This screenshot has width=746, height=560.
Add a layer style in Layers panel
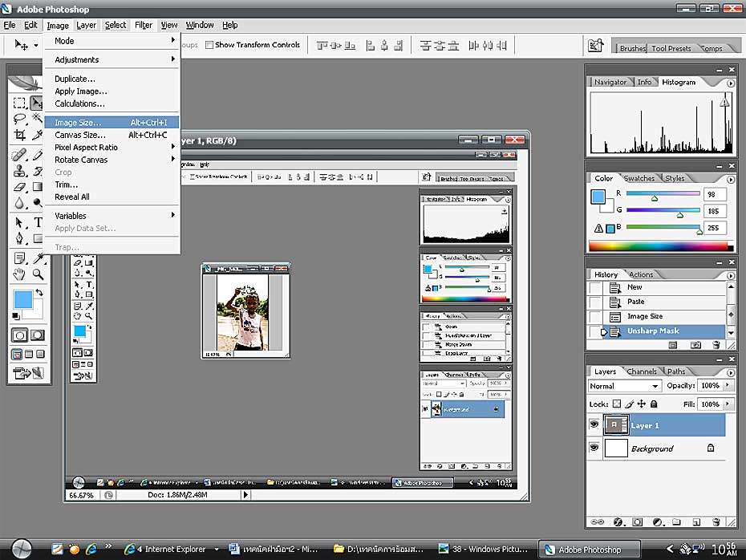618,522
